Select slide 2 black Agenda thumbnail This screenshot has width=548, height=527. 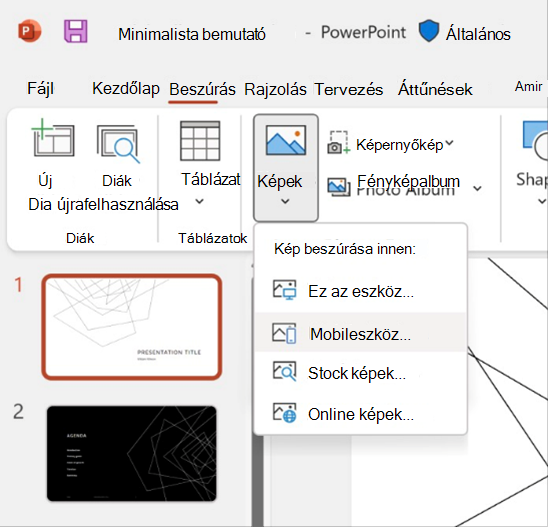coord(132,453)
